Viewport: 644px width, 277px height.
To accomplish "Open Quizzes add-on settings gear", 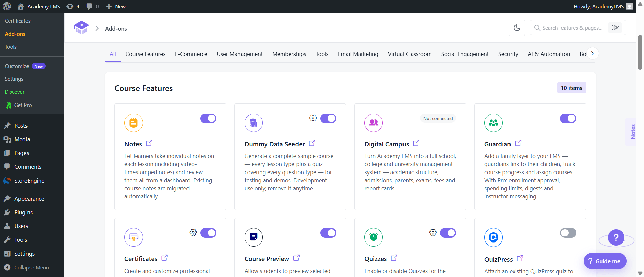I will coord(433,232).
